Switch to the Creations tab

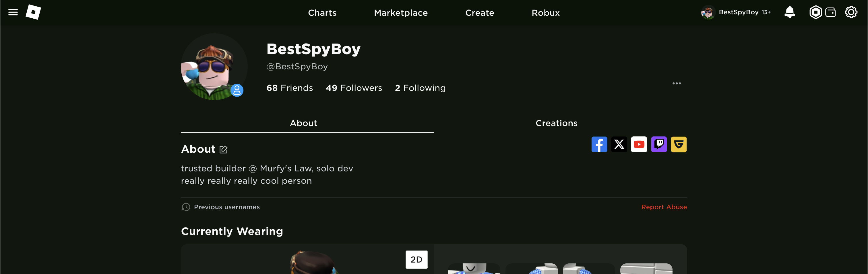point(556,123)
